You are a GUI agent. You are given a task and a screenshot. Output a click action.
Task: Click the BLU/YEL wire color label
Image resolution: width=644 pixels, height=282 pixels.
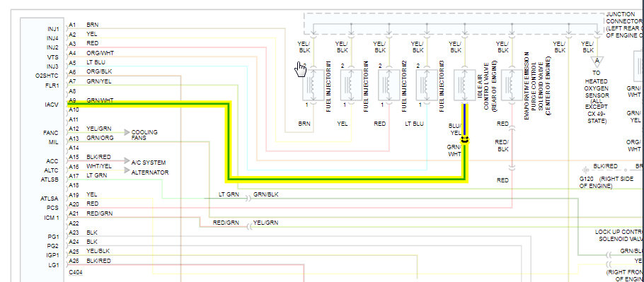[455, 129]
